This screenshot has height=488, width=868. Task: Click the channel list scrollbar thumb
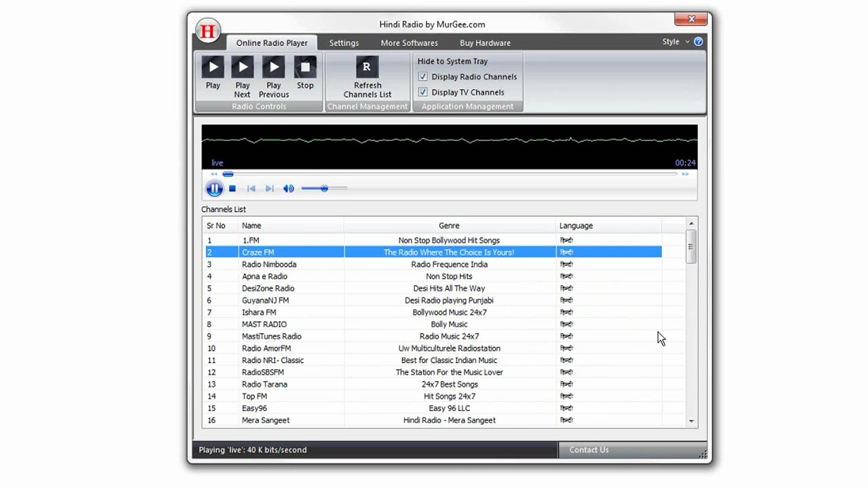pyautogui.click(x=691, y=247)
